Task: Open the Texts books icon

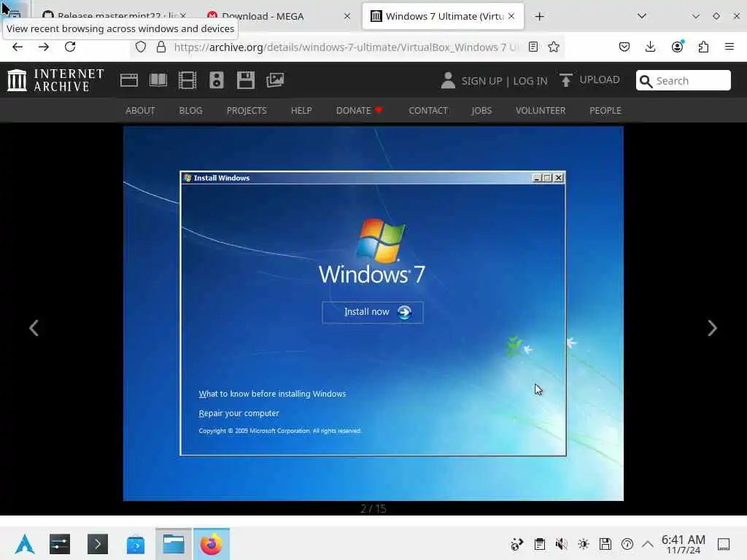Action: coord(158,80)
